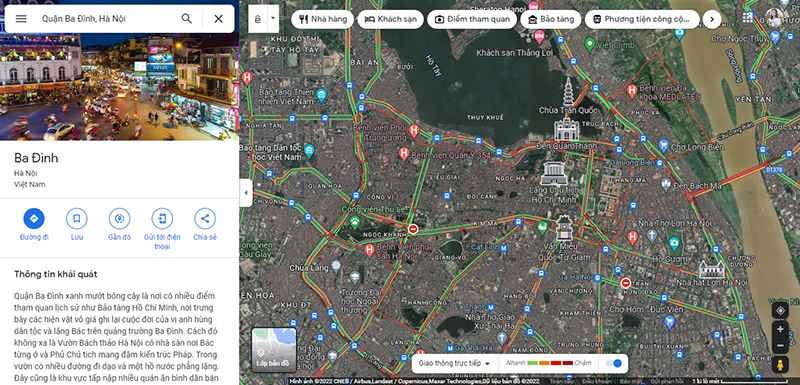
Task: Share location via Chia sẻ icon
Action: coord(205,219)
